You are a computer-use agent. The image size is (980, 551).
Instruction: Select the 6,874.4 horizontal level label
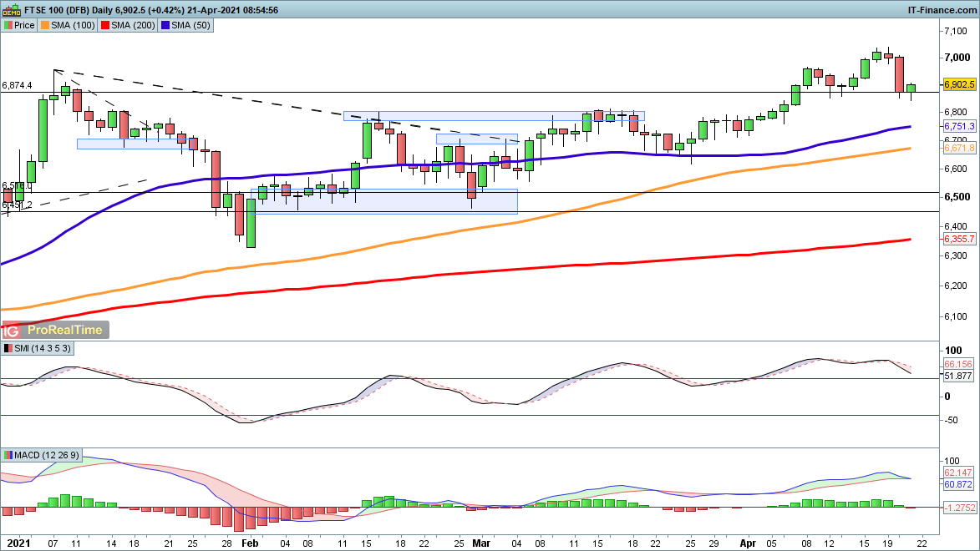pyautogui.click(x=18, y=85)
